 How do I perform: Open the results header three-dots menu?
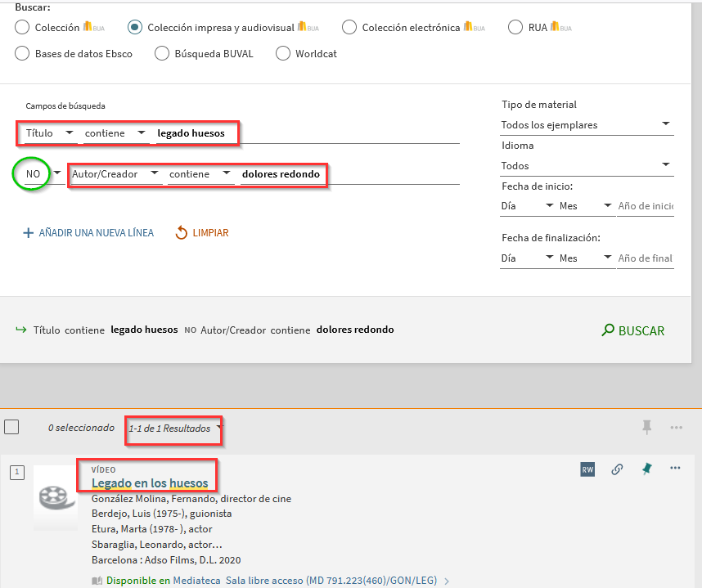tap(676, 427)
